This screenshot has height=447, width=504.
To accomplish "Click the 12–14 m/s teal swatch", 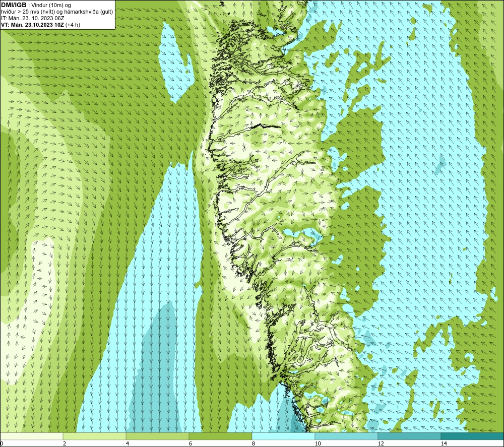I will coord(409,436).
